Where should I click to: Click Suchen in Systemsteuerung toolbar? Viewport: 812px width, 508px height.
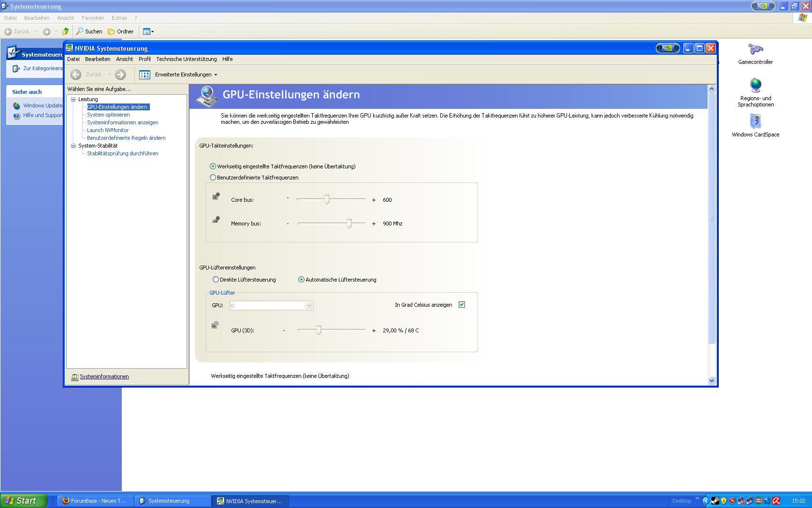pos(89,31)
